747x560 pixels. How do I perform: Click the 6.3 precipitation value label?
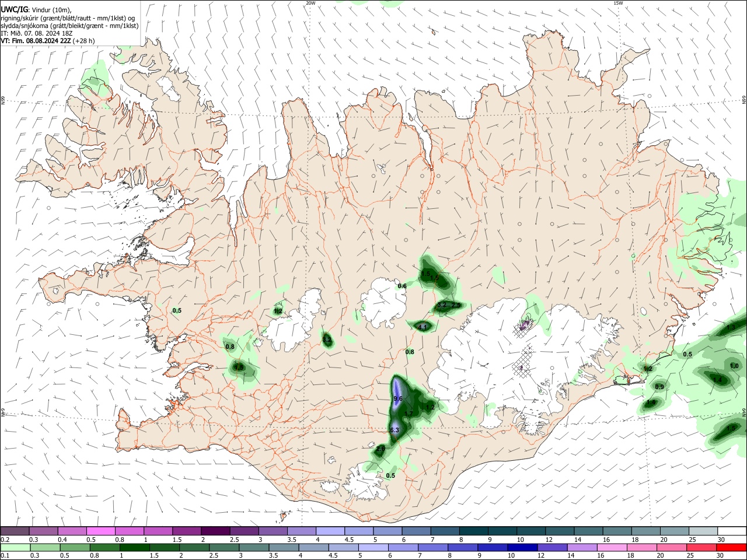coord(395,430)
